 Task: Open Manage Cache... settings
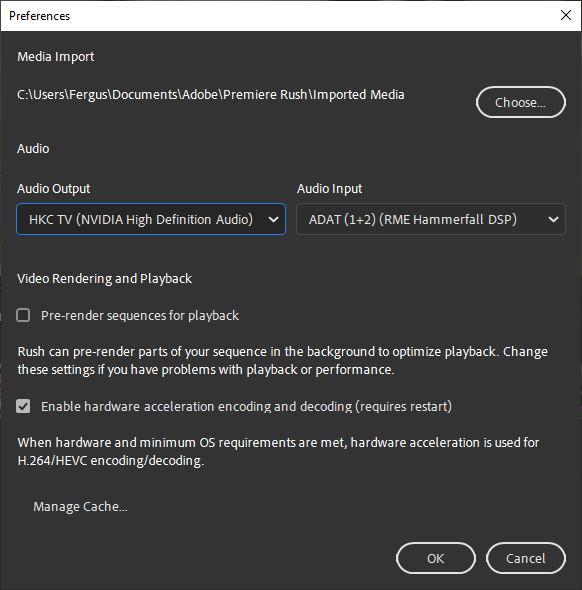click(81, 506)
